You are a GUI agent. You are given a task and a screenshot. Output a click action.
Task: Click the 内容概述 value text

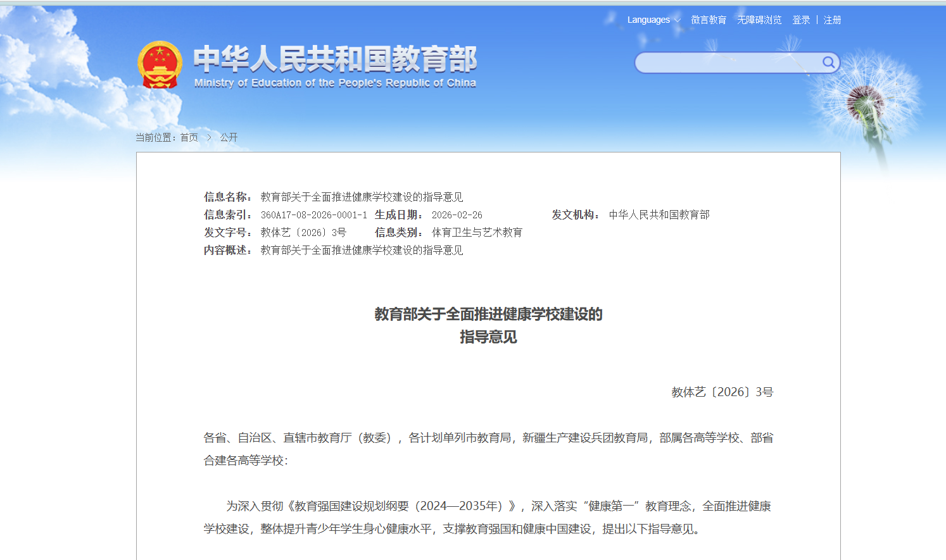click(x=362, y=251)
